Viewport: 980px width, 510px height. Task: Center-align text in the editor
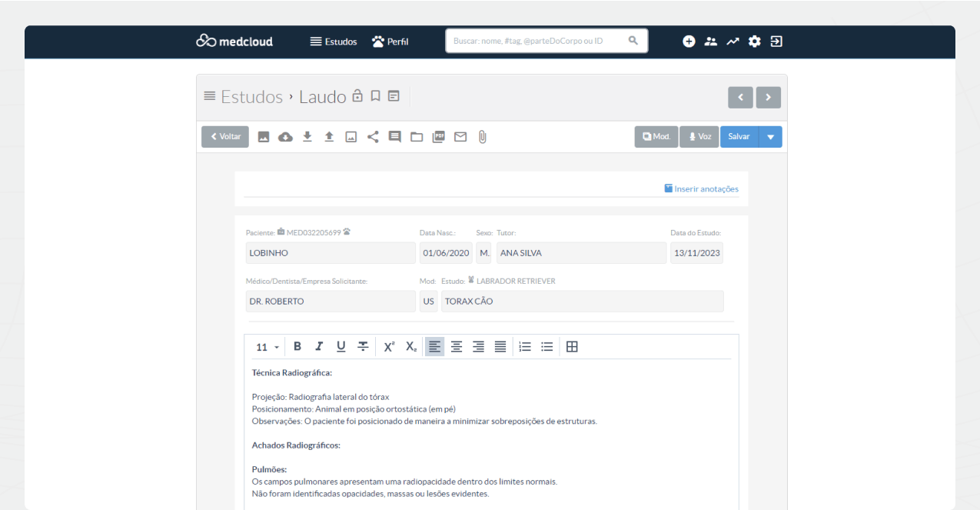pos(457,347)
